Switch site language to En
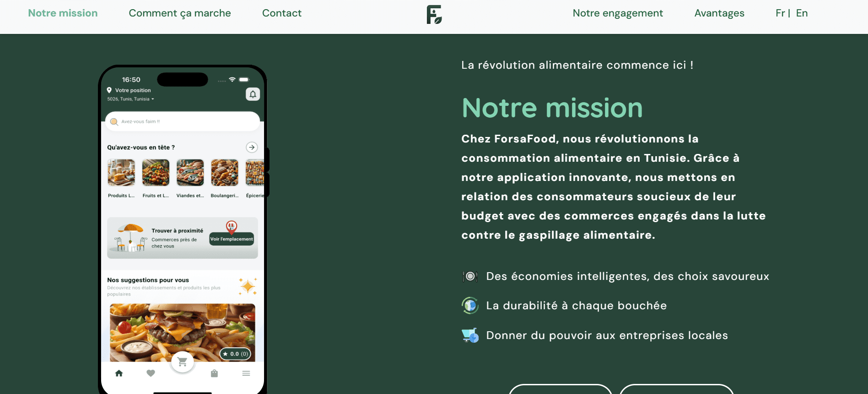Image resolution: width=868 pixels, height=394 pixels. click(802, 13)
